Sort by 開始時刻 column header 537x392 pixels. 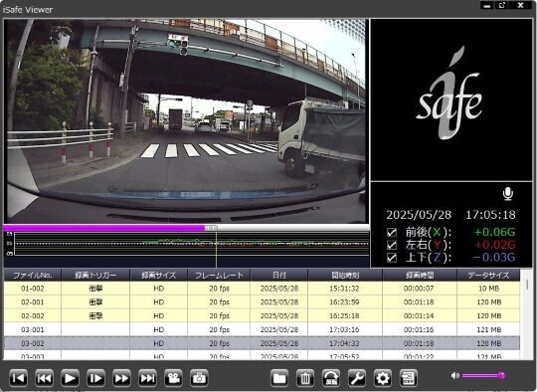[x=345, y=276]
